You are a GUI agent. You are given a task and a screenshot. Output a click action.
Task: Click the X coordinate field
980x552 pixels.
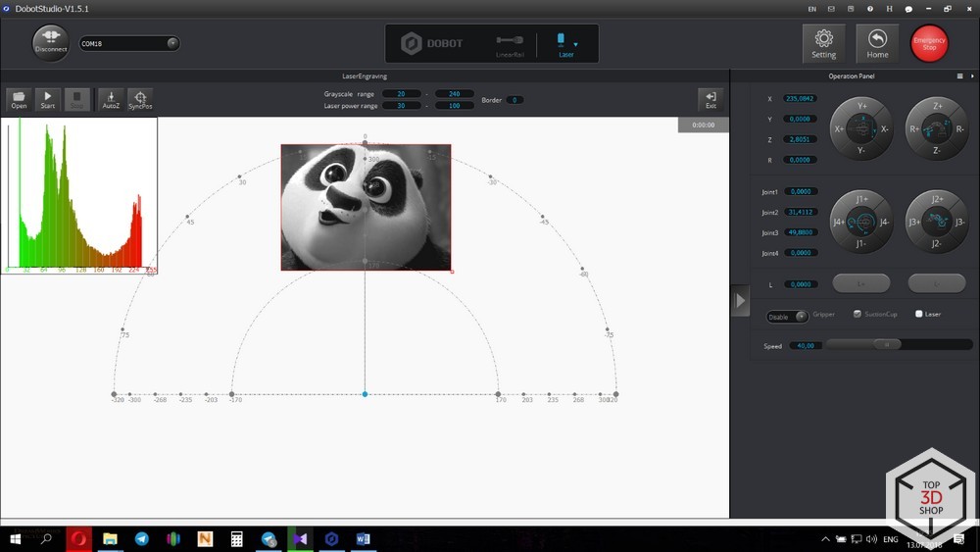pos(800,99)
